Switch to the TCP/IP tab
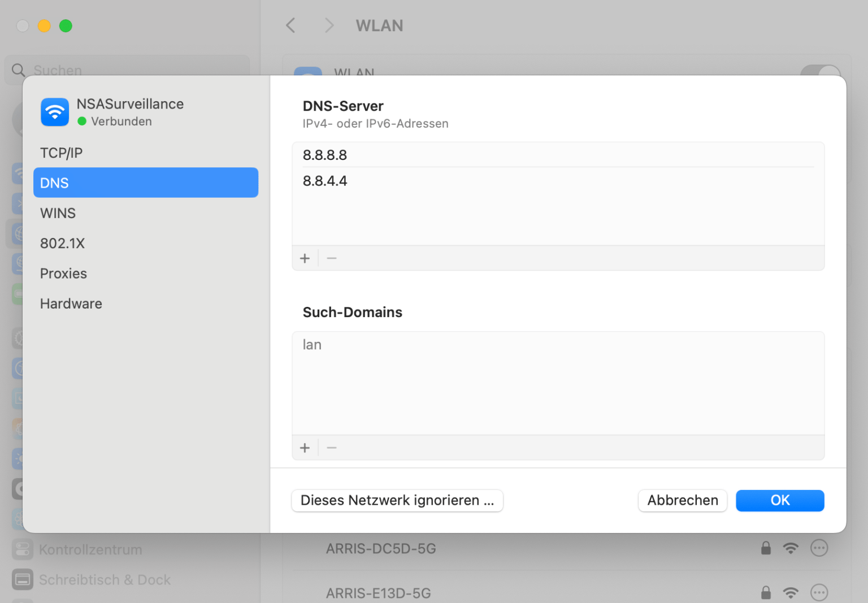Image resolution: width=868 pixels, height=603 pixels. [61, 152]
